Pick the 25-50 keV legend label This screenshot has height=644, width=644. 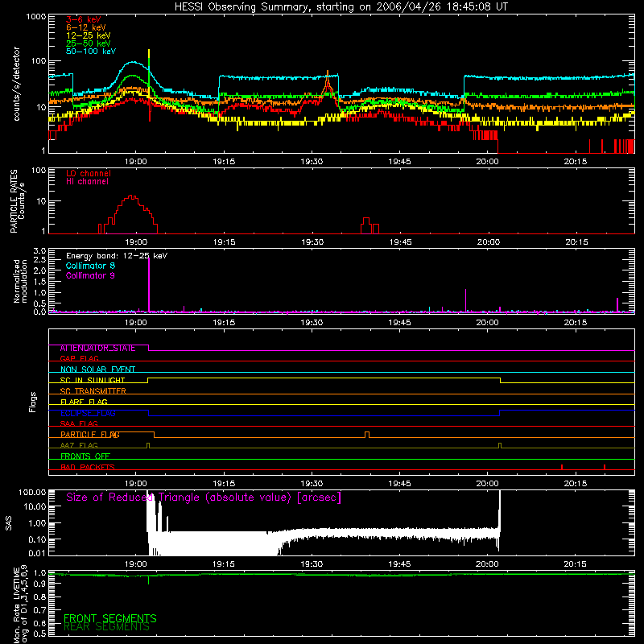[x=88, y=43]
